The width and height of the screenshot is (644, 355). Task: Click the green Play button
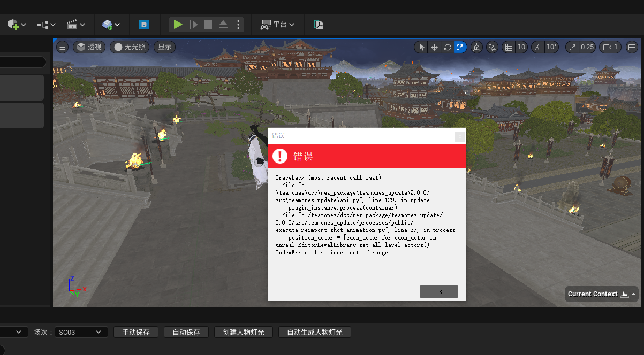[178, 25]
